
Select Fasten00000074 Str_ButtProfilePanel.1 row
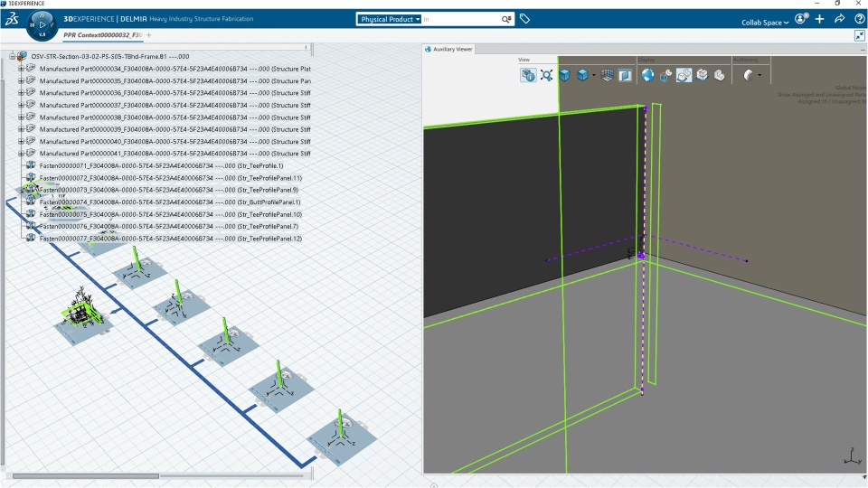170,202
